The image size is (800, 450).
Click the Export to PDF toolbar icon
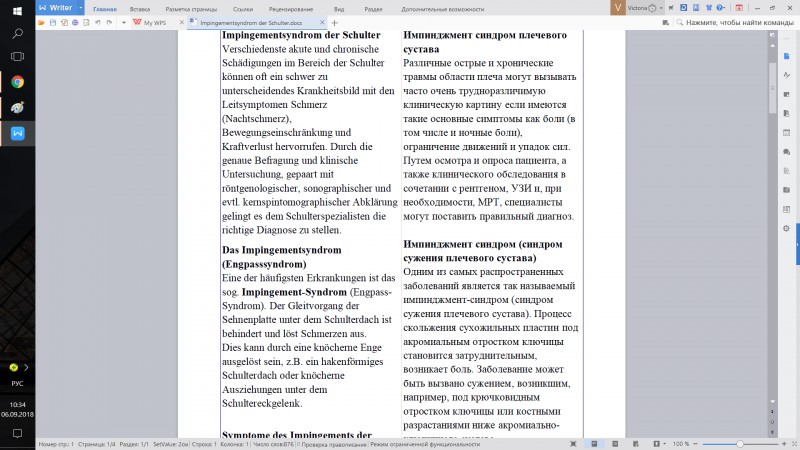click(x=64, y=22)
